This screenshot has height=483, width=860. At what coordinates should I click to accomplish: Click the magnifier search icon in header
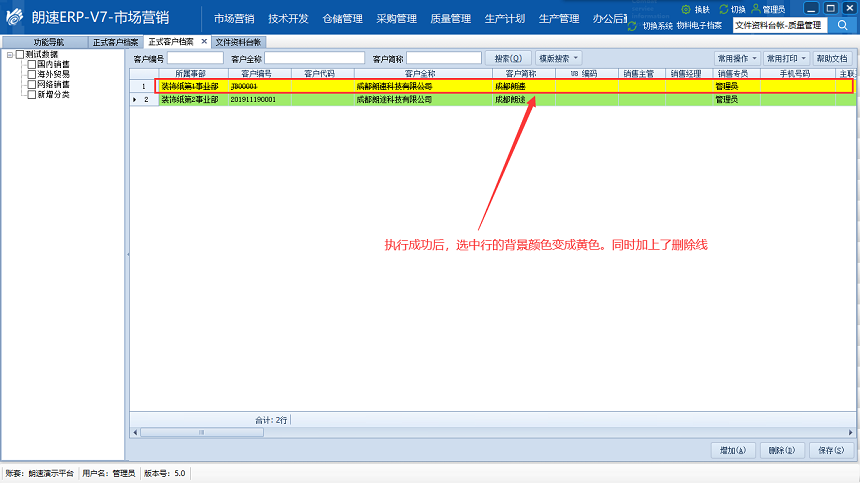tap(842, 25)
